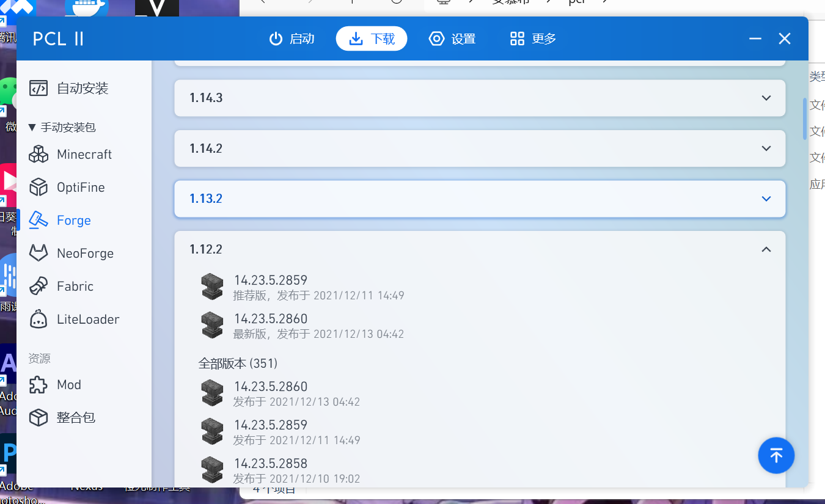The height and width of the screenshot is (504, 825).
Task: Close the PCL II window
Action: tap(785, 39)
